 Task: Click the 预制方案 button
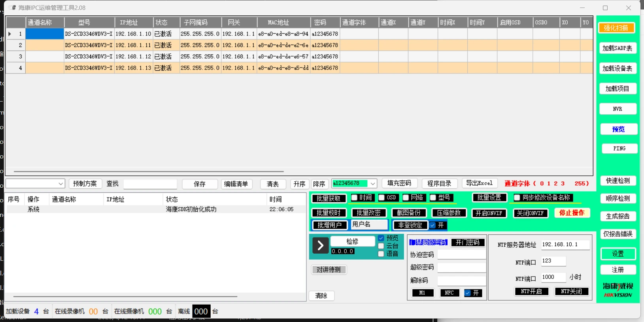point(85,184)
